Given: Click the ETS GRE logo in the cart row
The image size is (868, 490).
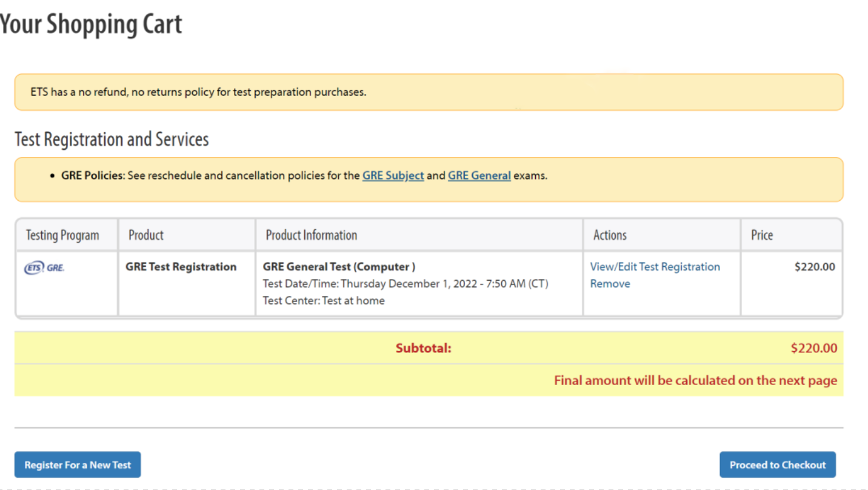Looking at the screenshot, I should click(44, 268).
